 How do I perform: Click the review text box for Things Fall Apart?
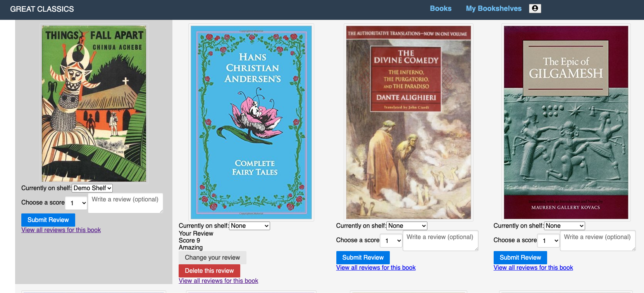point(125,203)
